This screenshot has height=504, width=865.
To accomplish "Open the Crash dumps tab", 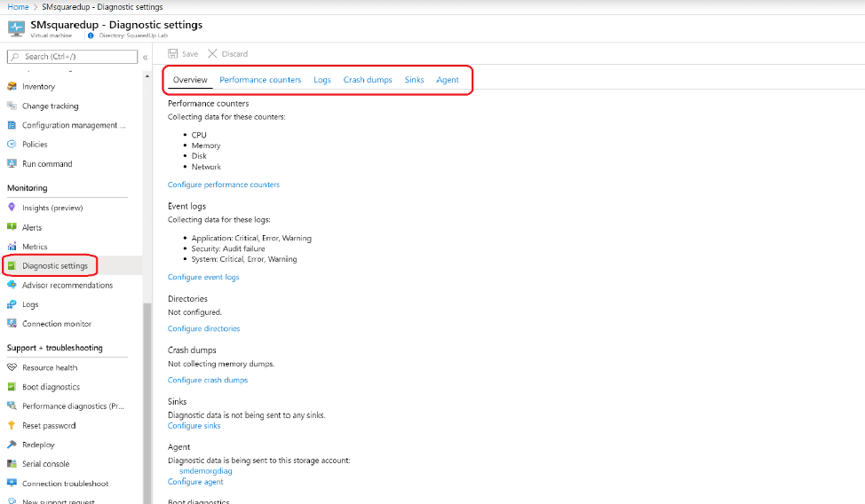I will [368, 80].
